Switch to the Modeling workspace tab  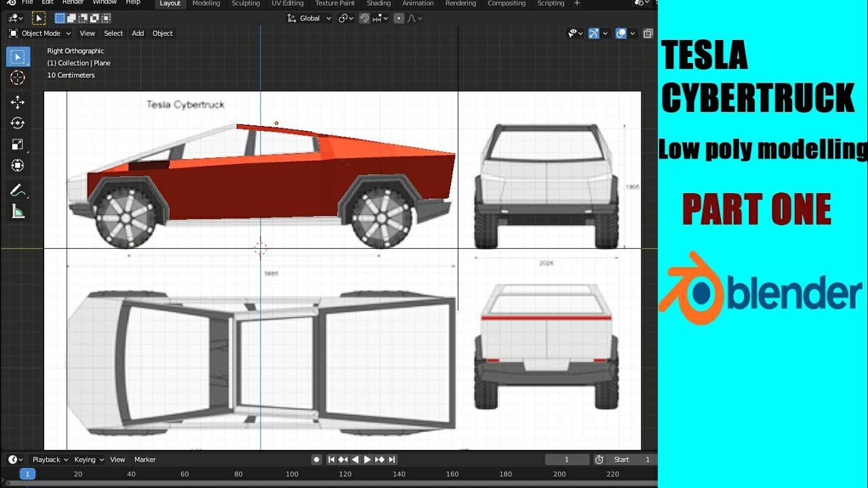click(206, 3)
